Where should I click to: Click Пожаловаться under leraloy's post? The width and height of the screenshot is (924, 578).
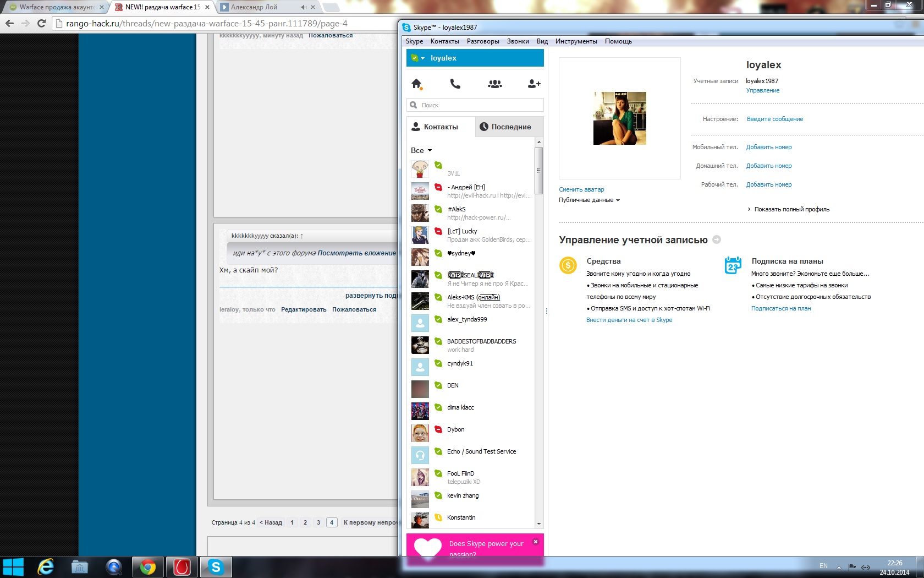click(x=354, y=309)
